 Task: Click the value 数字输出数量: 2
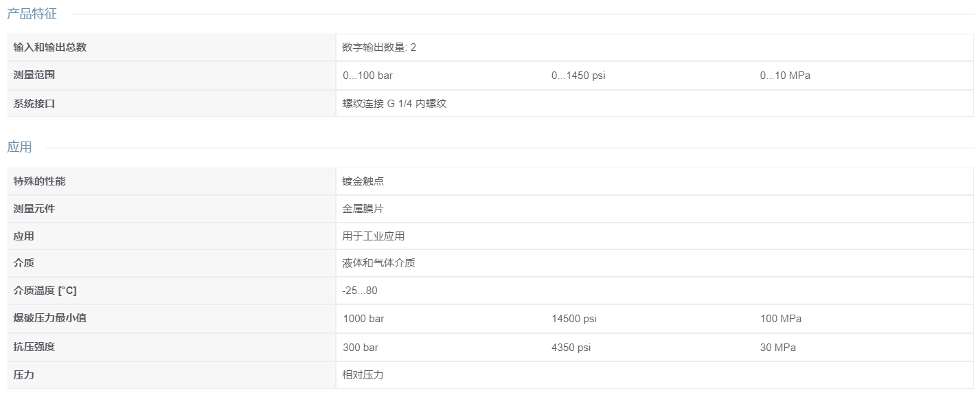point(379,47)
